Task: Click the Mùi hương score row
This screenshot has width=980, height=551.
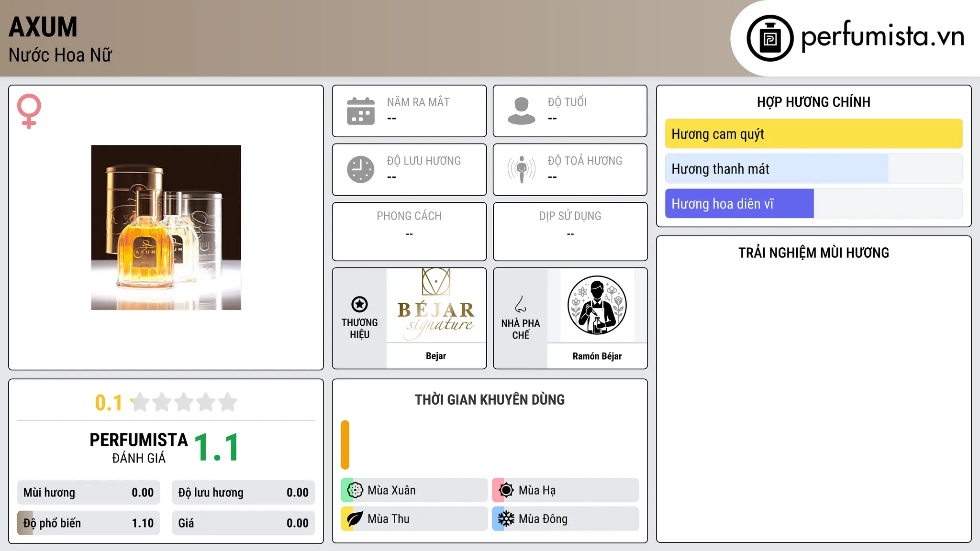Action: tap(89, 493)
